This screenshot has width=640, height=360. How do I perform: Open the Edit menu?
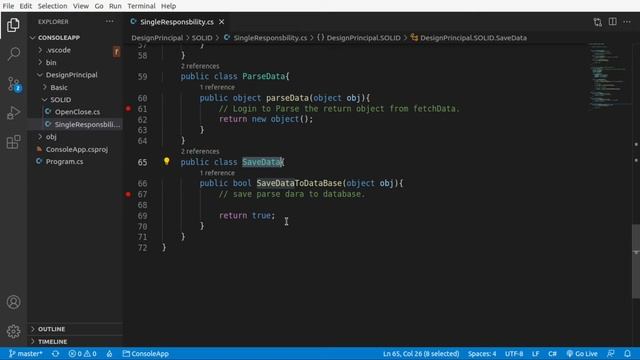coord(26,6)
